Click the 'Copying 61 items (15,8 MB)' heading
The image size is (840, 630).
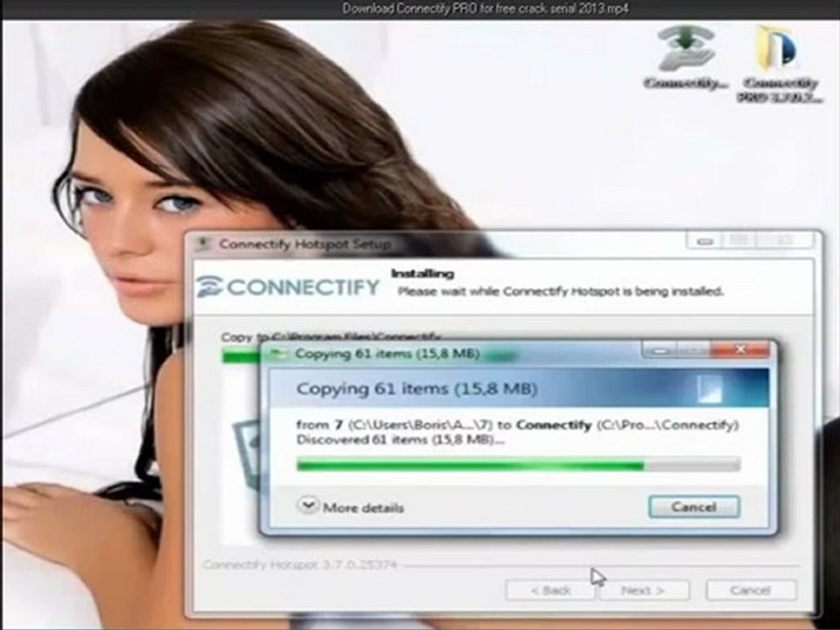(x=416, y=388)
